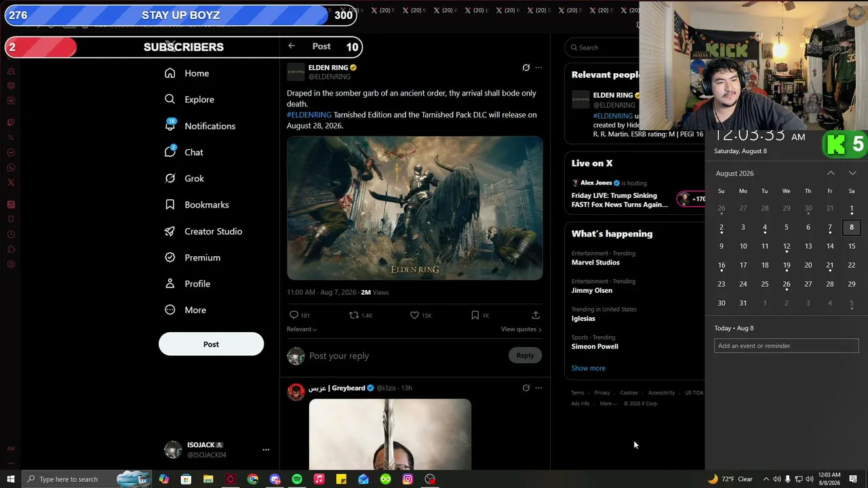Click the Premium verified badge icon
Viewport: 868px width, 488px height.
(170, 258)
